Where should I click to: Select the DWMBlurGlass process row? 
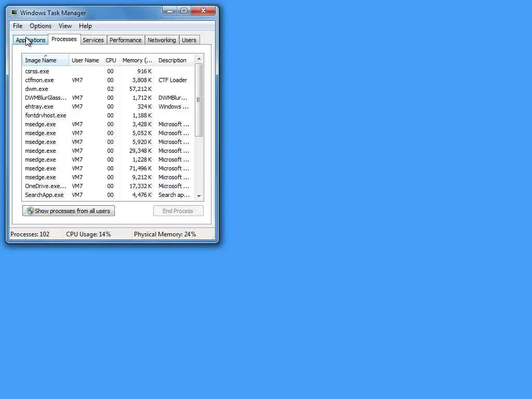click(x=109, y=98)
